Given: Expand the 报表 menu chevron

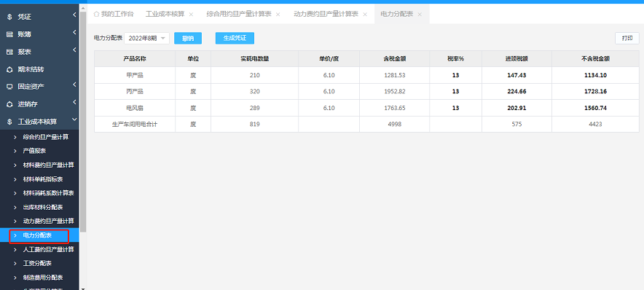Looking at the screenshot, I should [x=74, y=50].
